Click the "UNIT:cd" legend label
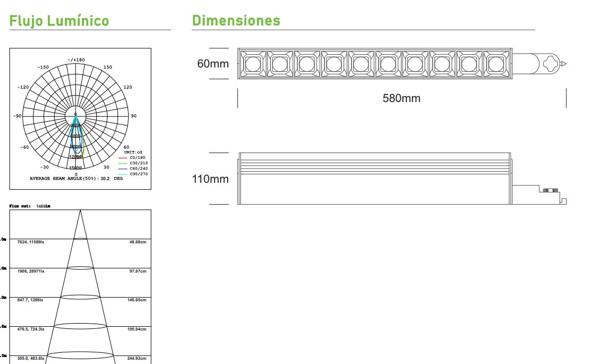 [133, 153]
